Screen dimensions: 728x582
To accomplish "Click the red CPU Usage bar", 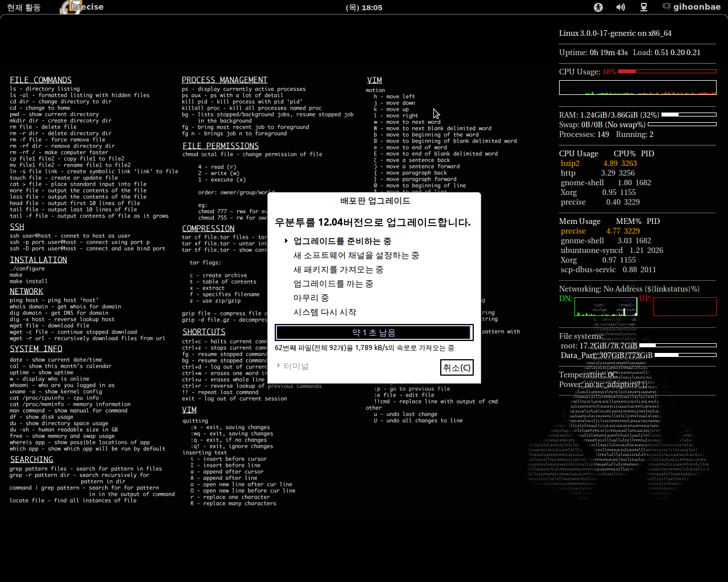I will point(667,72).
